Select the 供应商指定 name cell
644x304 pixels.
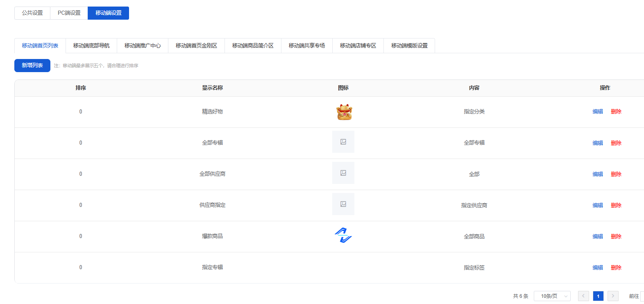coord(212,205)
